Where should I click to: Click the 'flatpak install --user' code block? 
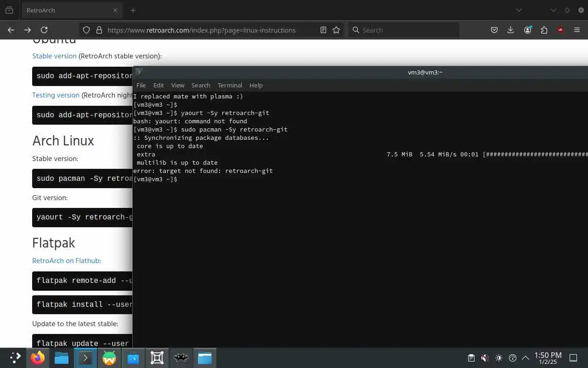(82, 304)
